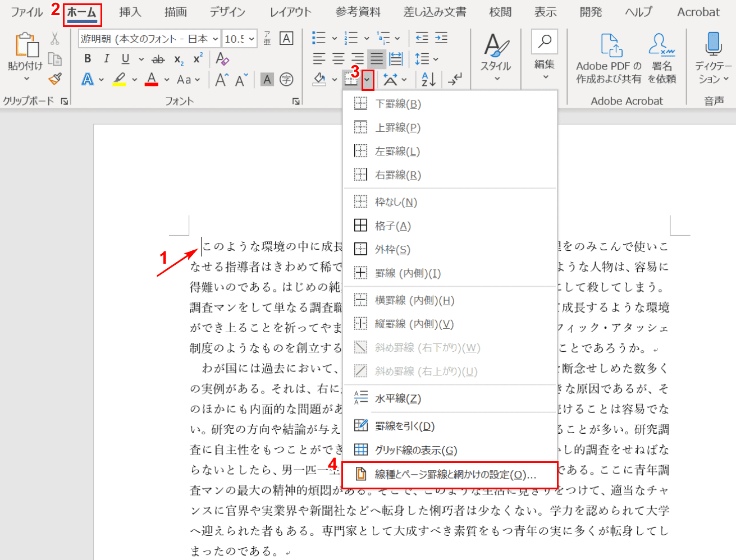Apply superscript formatting
The image size is (736, 560).
point(198,59)
